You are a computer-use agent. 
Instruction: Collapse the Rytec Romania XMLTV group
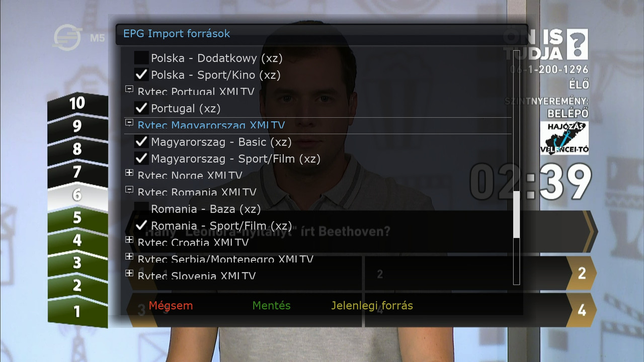[x=129, y=190]
